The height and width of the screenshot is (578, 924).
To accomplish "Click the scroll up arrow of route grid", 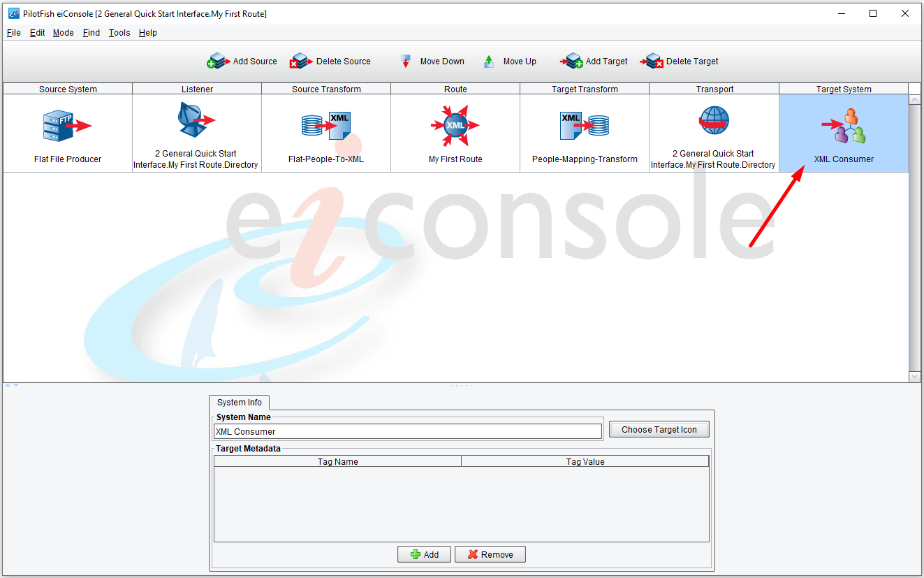I will click(x=915, y=100).
